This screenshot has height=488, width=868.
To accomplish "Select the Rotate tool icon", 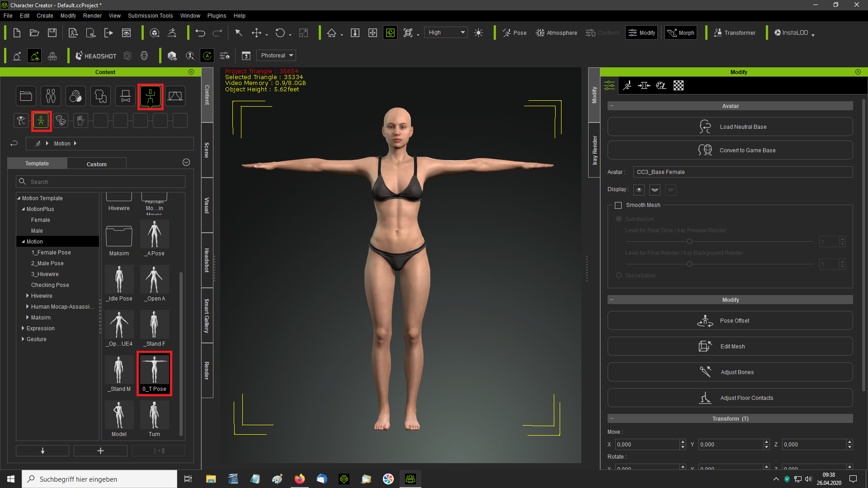I will tap(280, 33).
